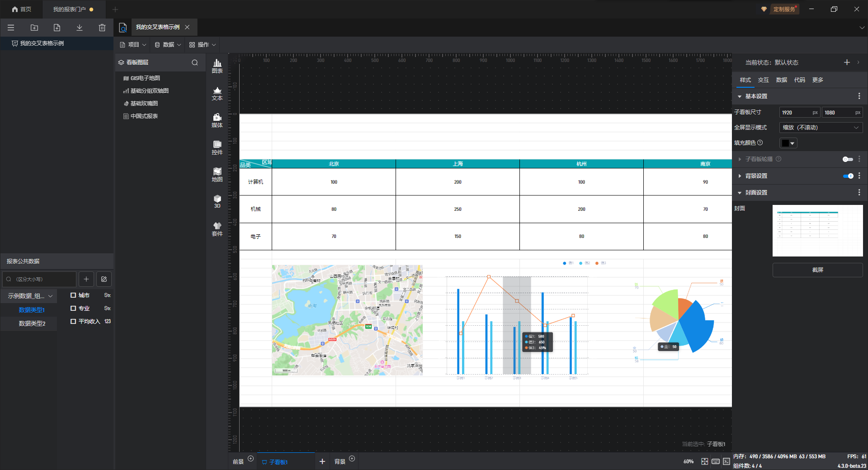Select the 3D component icon
Viewport: 868px width, 470px height.
click(217, 201)
